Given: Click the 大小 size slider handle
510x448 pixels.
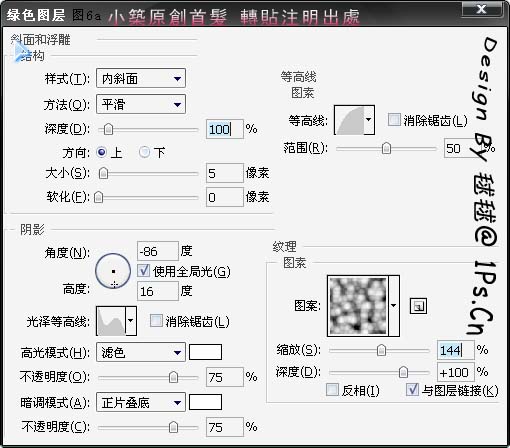Looking at the screenshot, I should click(x=104, y=173).
